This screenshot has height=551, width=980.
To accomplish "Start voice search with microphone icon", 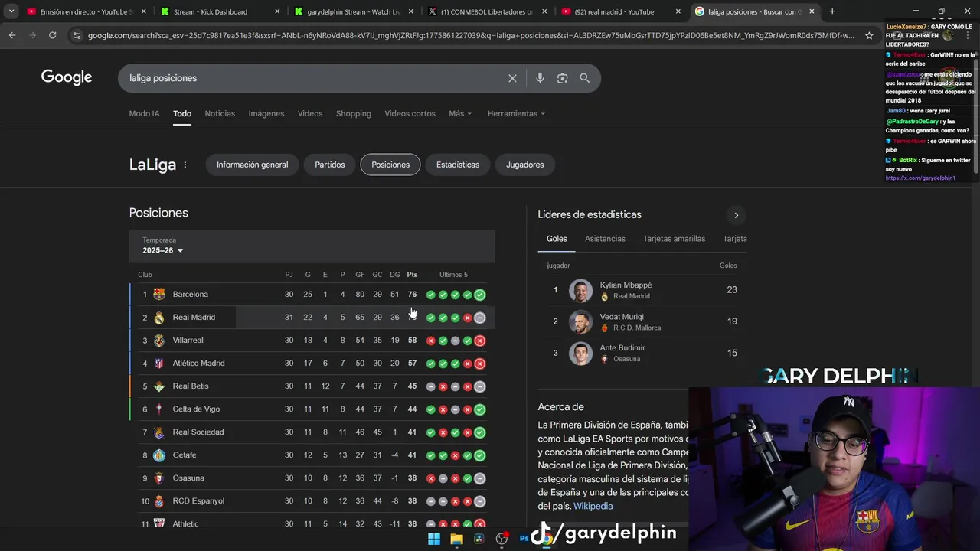I will pyautogui.click(x=540, y=78).
